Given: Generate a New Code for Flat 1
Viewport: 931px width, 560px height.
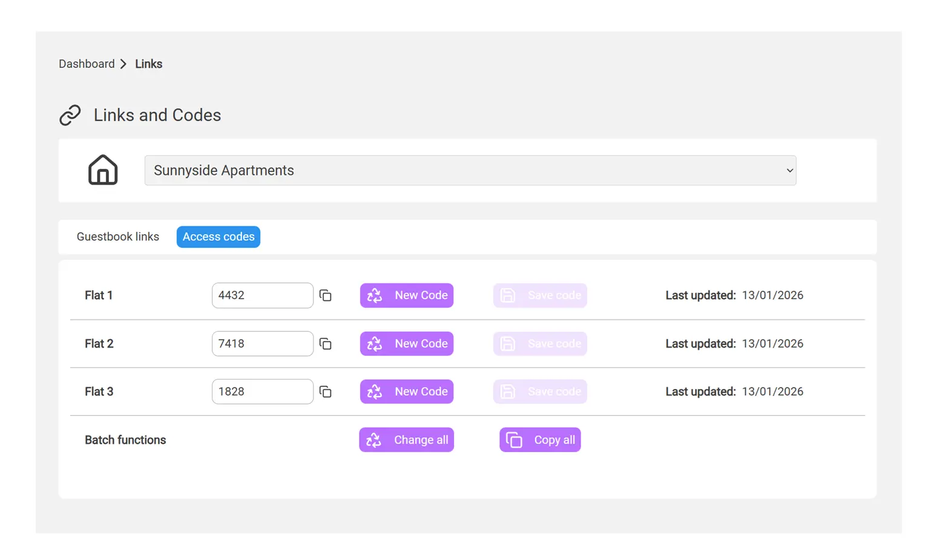Looking at the screenshot, I should [x=406, y=295].
